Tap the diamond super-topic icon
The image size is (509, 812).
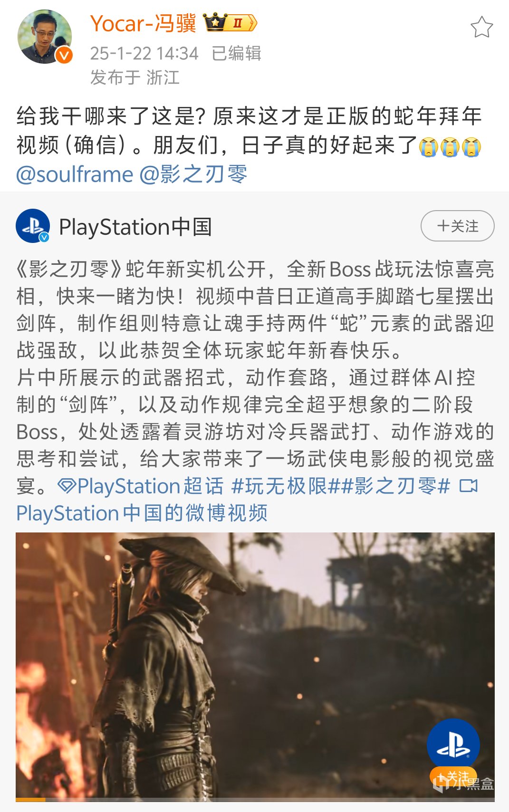(67, 486)
